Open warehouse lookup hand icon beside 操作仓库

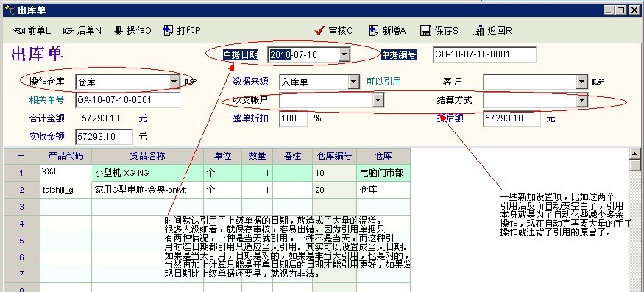click(x=190, y=82)
